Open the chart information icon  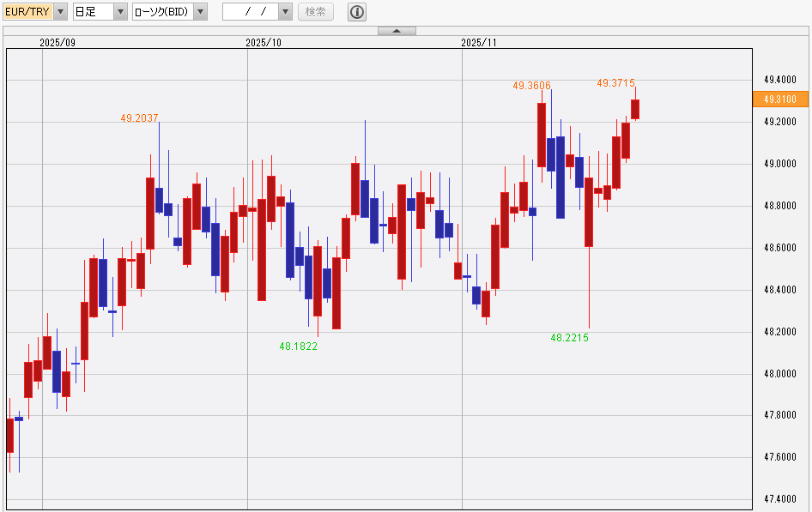click(x=357, y=11)
